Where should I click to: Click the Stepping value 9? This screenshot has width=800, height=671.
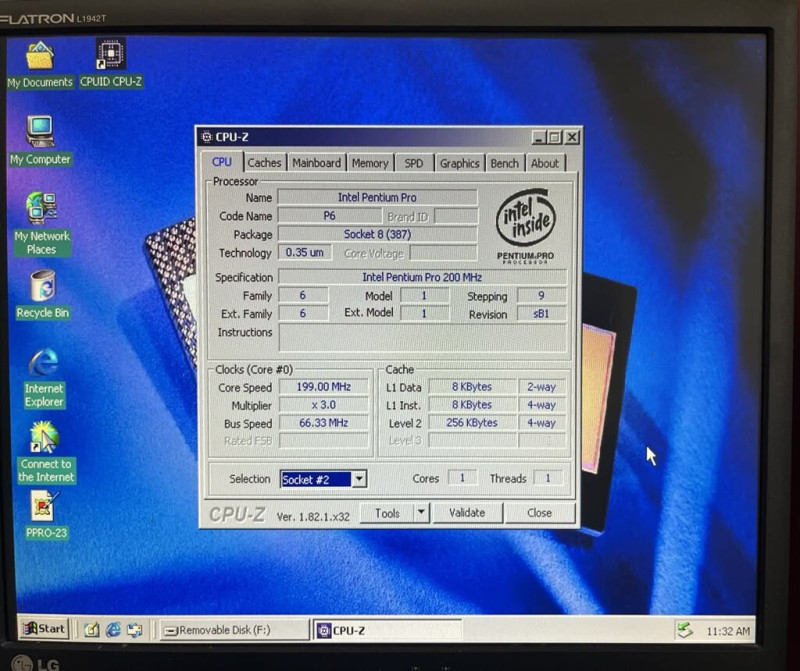(x=541, y=295)
